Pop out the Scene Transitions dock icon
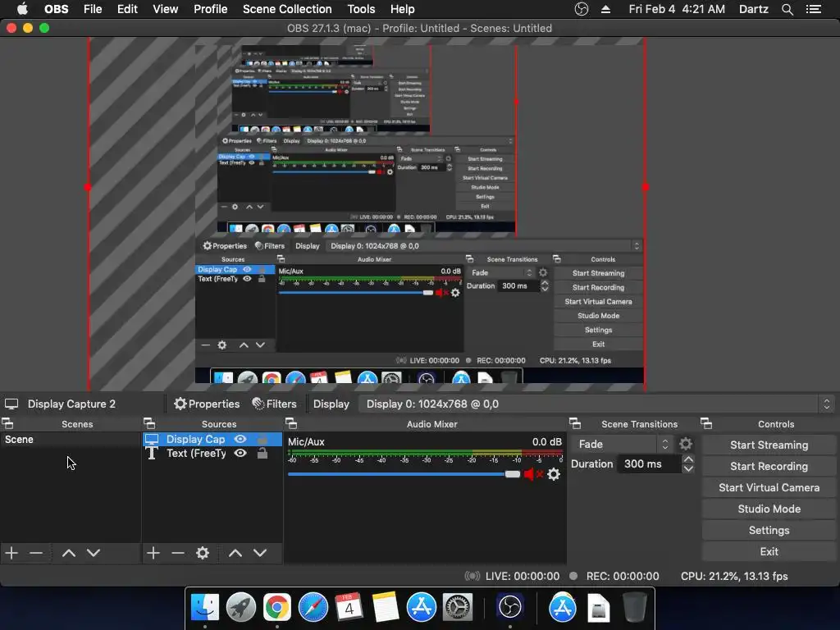This screenshot has width=840, height=630. point(575,424)
